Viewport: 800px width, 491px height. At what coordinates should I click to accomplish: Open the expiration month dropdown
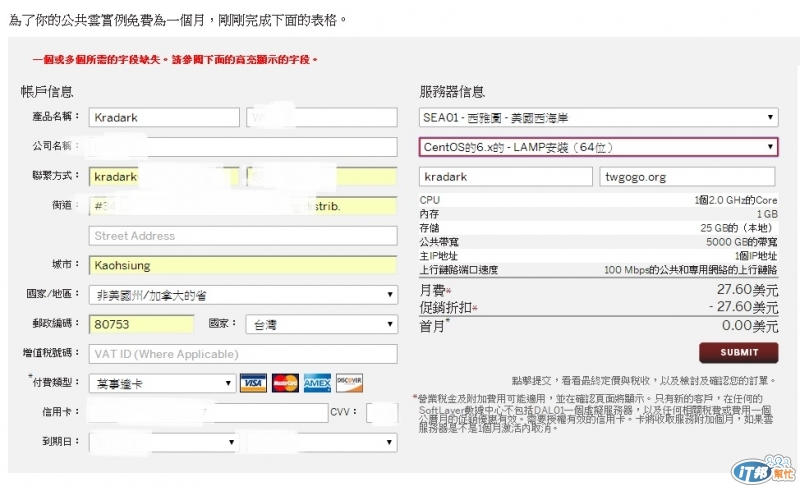click(162, 443)
